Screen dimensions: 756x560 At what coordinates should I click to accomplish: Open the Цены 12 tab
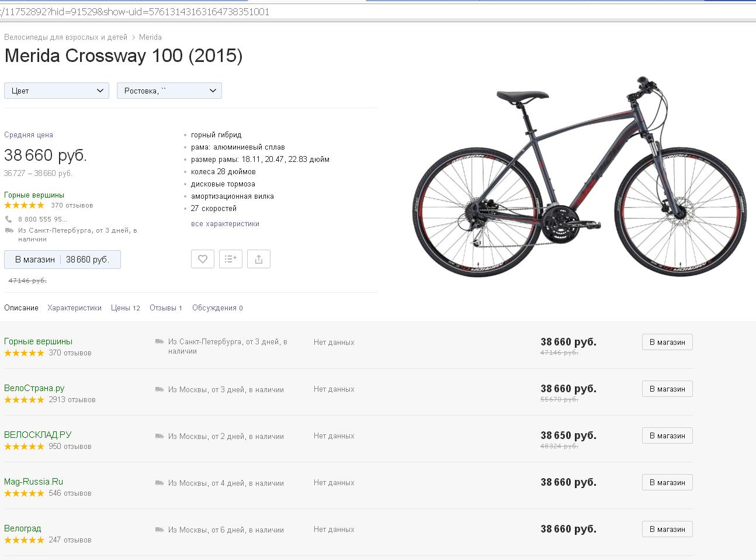click(x=126, y=308)
